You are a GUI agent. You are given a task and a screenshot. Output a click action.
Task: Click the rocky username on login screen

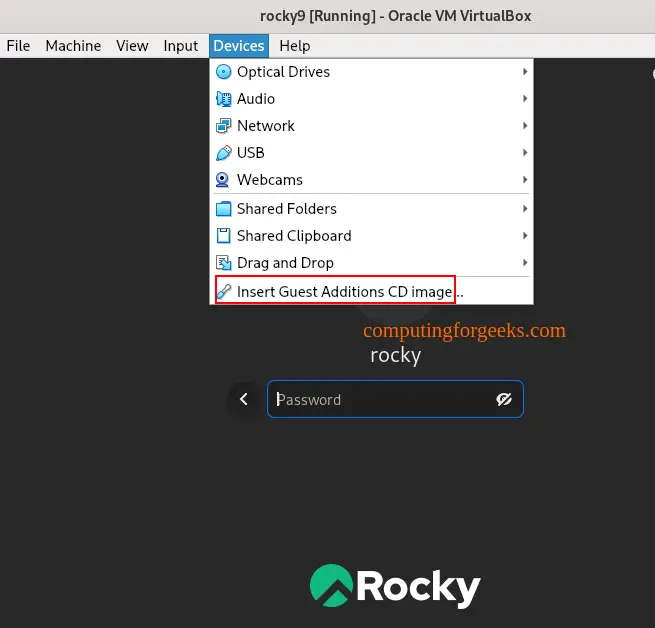click(x=395, y=356)
